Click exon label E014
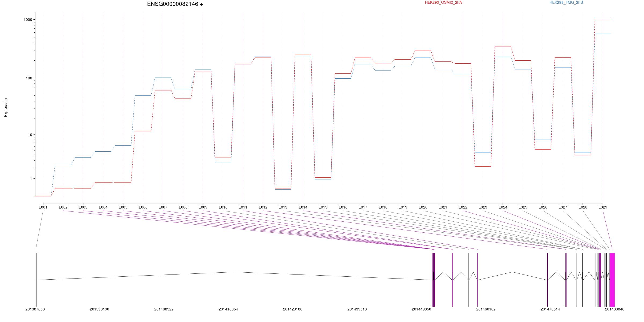This screenshot has height=322, width=644. (303, 207)
